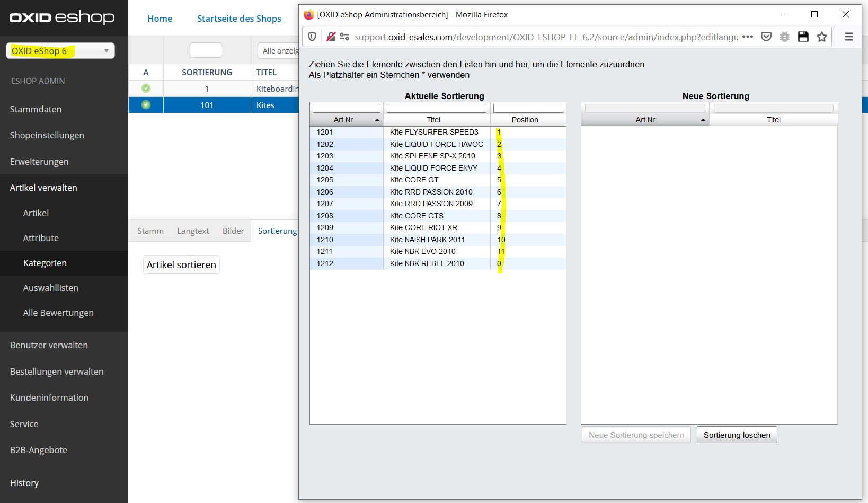868x503 pixels.
Task: Open site permissions icon in address bar
Action: [x=344, y=37]
